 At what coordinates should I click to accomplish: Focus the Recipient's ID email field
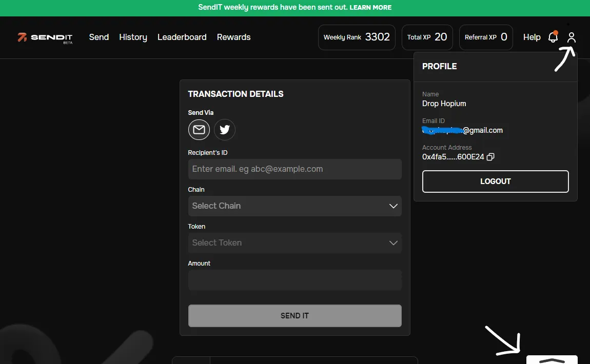(x=294, y=169)
